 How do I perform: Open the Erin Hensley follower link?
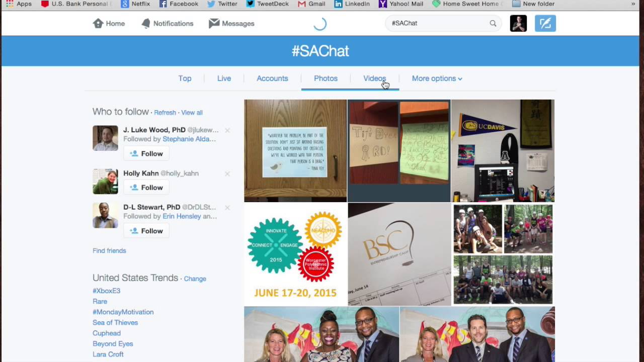tap(182, 216)
